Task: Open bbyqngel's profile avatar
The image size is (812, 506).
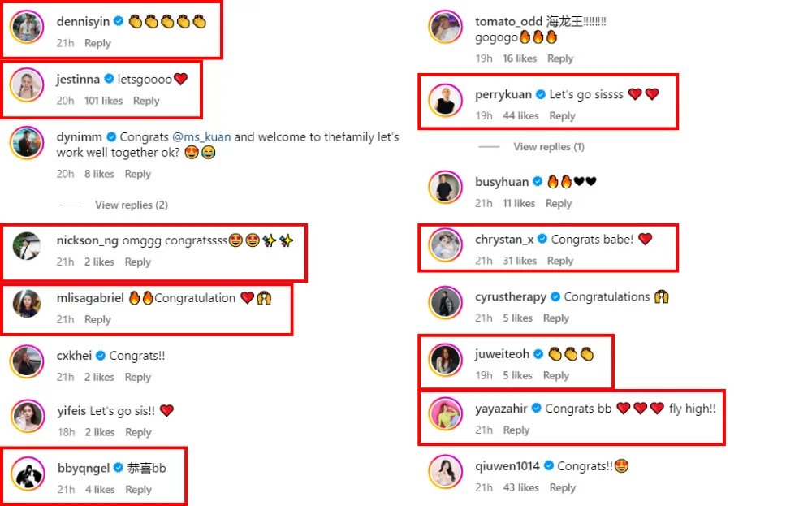Action: 26,474
